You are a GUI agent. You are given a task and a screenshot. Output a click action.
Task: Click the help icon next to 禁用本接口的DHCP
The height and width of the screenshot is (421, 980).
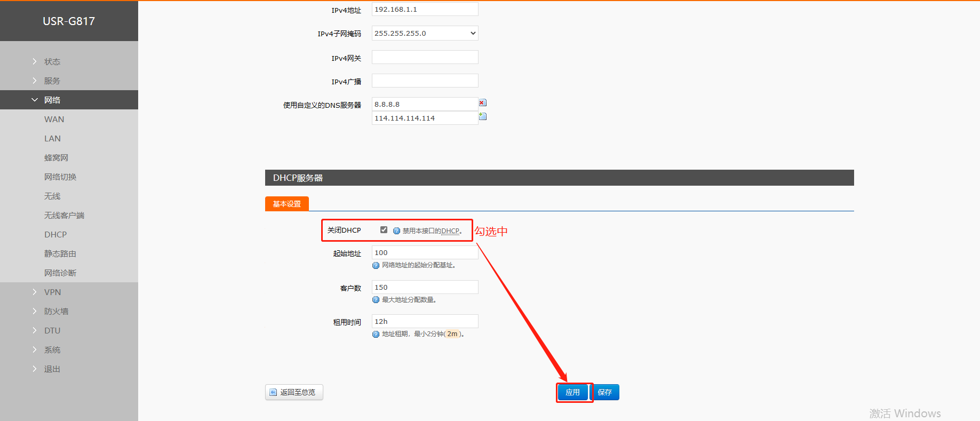coord(396,231)
